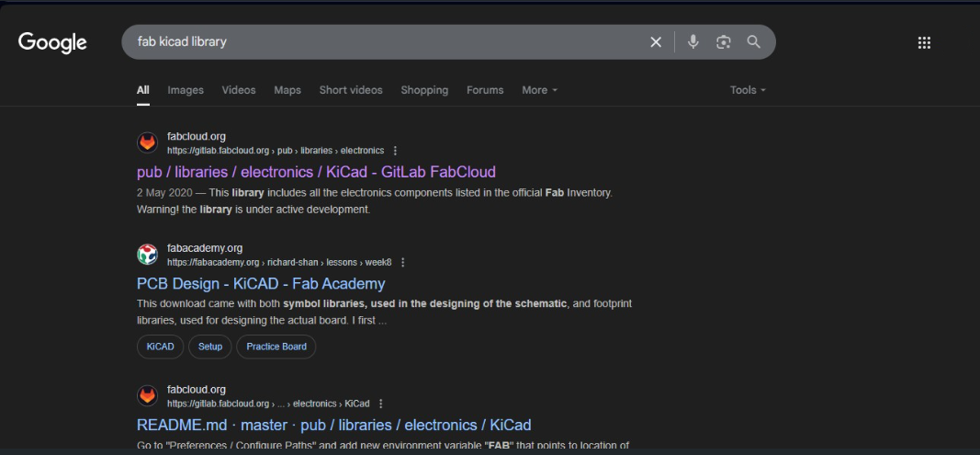Click the fabacademy.org site name

(205, 248)
